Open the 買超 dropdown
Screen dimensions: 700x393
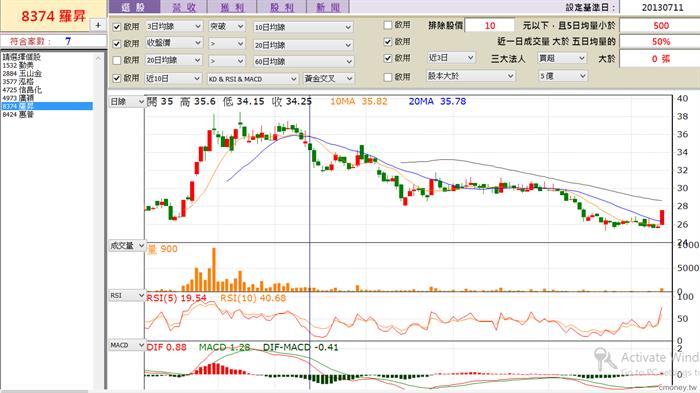562,58
